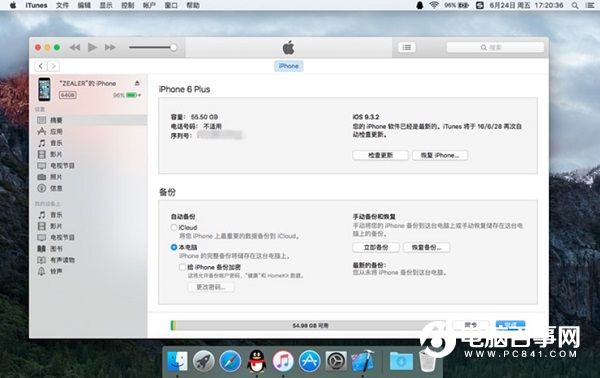Image resolution: width=600 pixels, height=378 pixels.
Task: Click the 恢复备份... button
Action: coord(426,248)
